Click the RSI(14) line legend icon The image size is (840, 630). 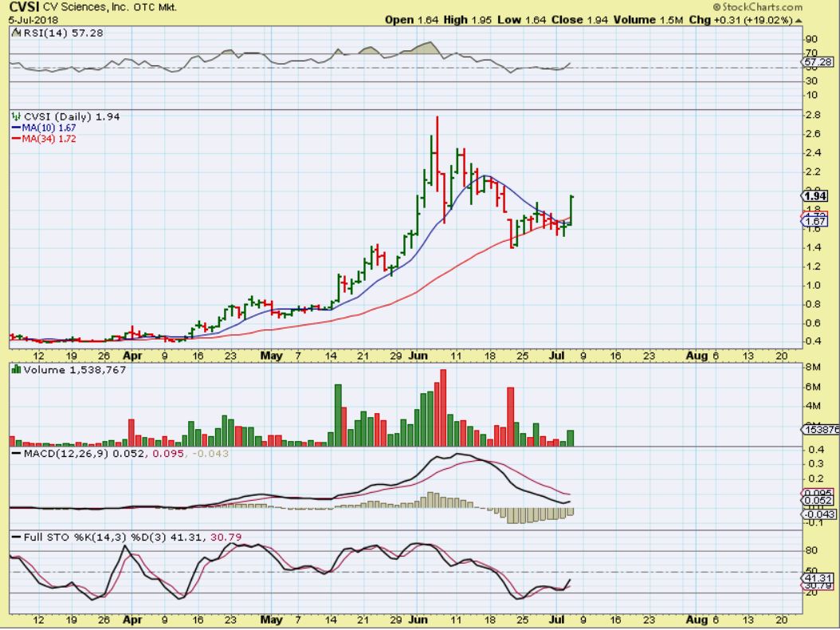pyautogui.click(x=18, y=33)
